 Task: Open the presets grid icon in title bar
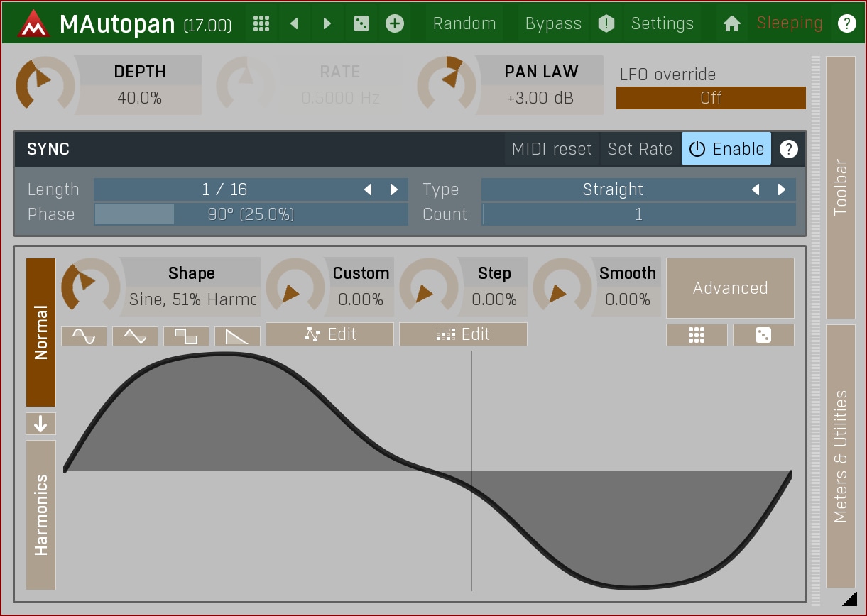pyautogui.click(x=261, y=23)
